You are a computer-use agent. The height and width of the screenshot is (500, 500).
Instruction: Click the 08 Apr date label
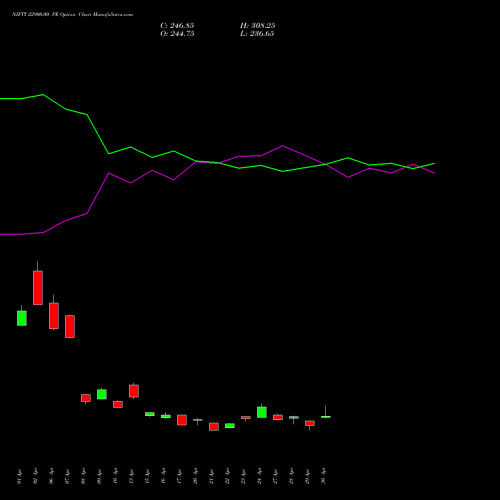(83, 476)
